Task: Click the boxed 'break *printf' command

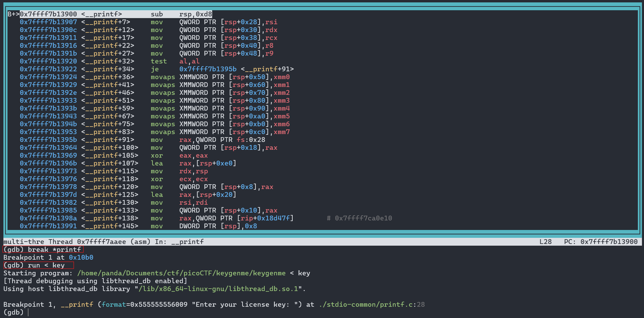Action: click(x=43, y=249)
